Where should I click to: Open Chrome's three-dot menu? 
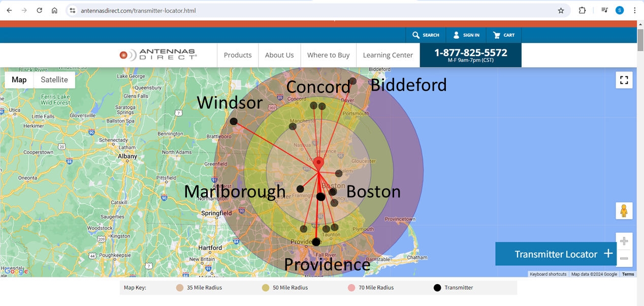coord(634,10)
